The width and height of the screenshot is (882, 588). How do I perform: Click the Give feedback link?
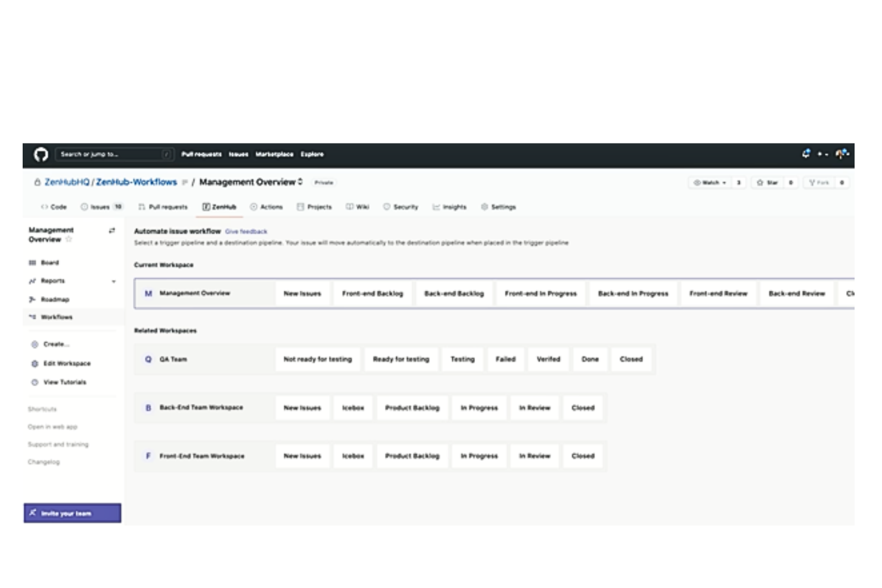[246, 232]
